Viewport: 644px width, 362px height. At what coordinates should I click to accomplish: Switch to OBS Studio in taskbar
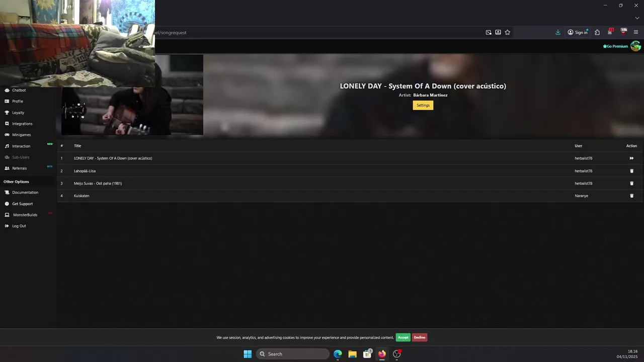click(397, 354)
